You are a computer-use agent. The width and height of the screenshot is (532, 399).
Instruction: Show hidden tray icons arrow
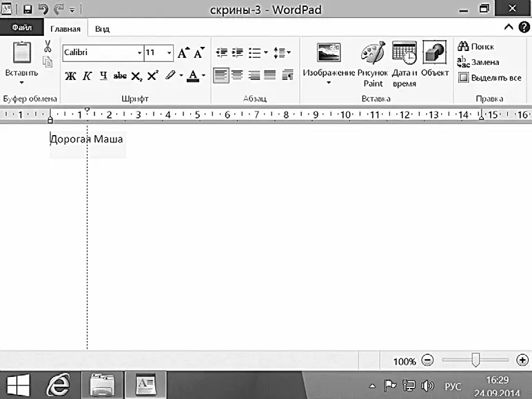[x=372, y=386]
